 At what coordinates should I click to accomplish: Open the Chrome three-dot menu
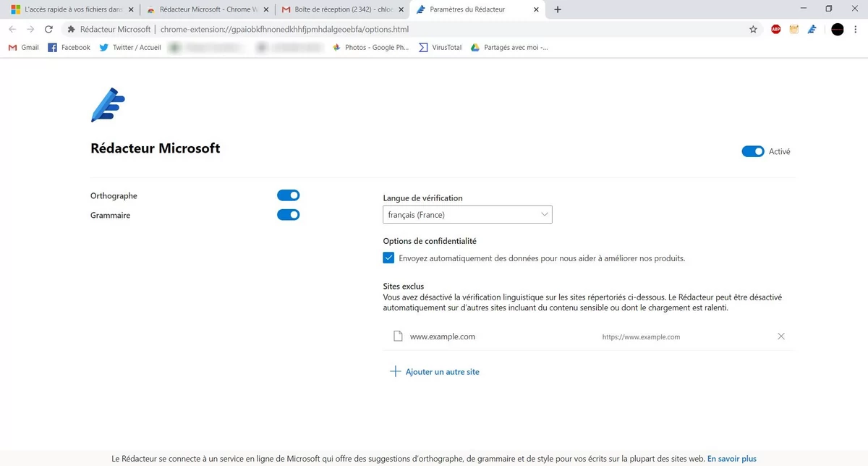pyautogui.click(x=857, y=30)
